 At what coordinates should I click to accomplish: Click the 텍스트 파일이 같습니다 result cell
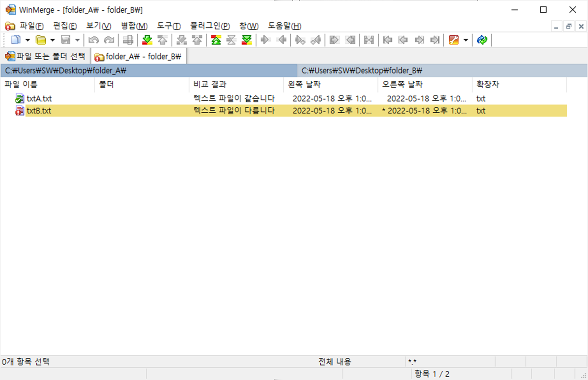[x=234, y=98]
